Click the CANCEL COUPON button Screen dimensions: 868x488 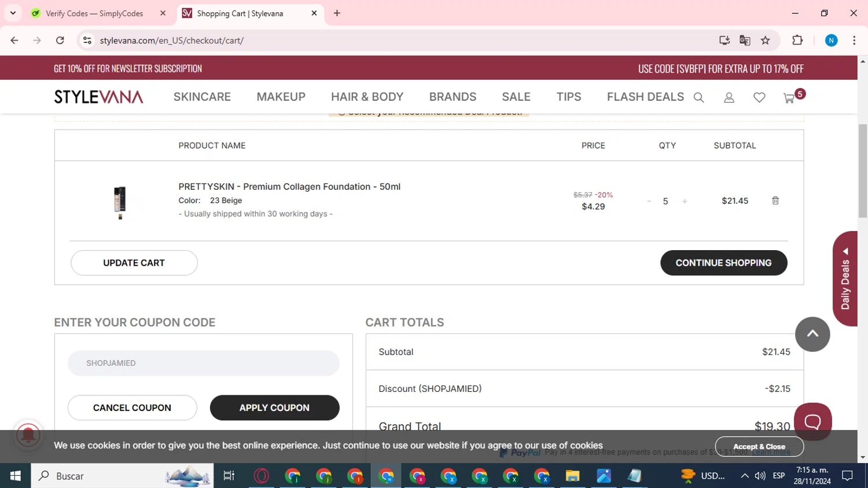(x=132, y=408)
